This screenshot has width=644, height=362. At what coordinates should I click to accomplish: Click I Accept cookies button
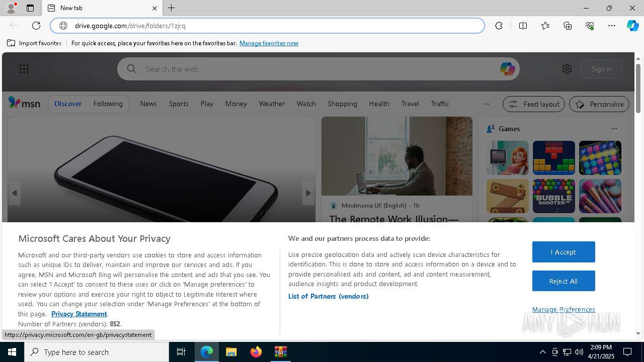(x=563, y=252)
